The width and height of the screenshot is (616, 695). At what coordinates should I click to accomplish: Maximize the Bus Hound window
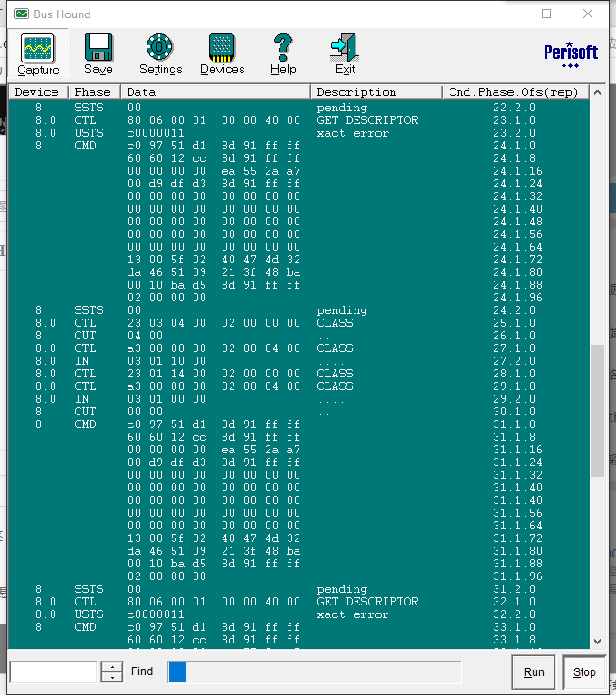(546, 14)
